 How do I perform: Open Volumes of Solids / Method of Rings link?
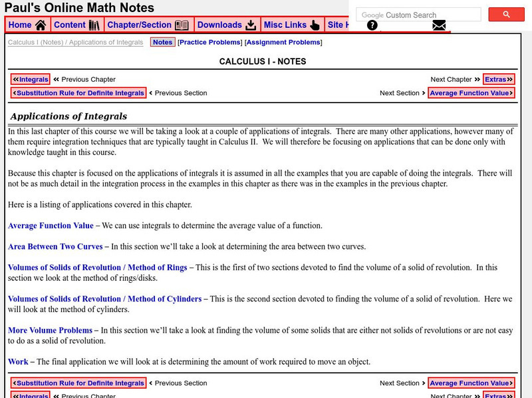[x=97, y=268]
